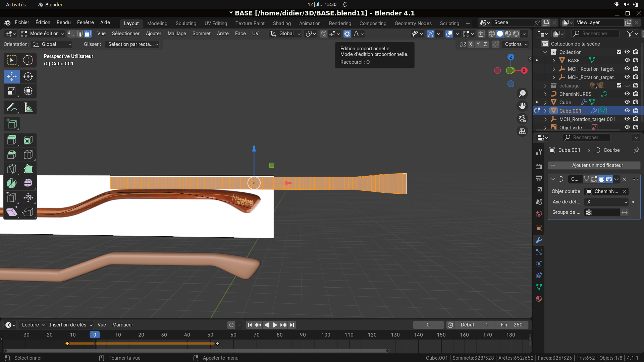Screen dimensions: 644x362
Task: Open the Axe de déformation X dropdown
Action: [606, 202]
